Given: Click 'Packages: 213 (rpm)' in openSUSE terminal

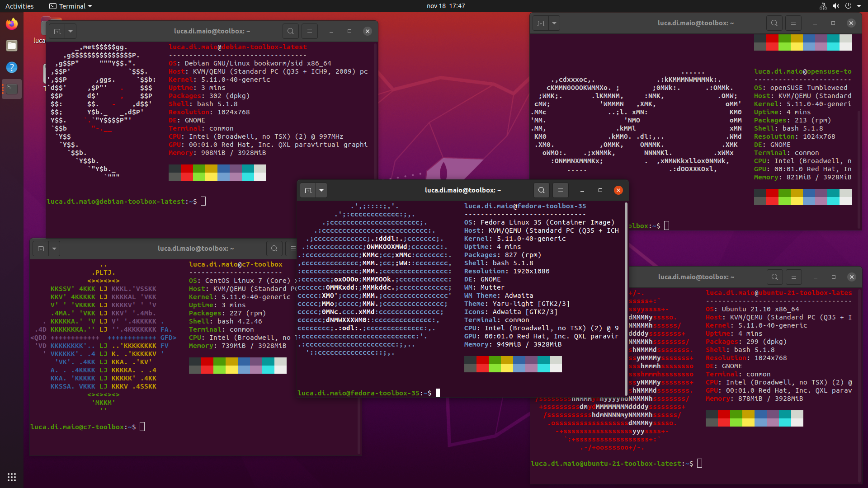Looking at the screenshot, I should tap(793, 120).
